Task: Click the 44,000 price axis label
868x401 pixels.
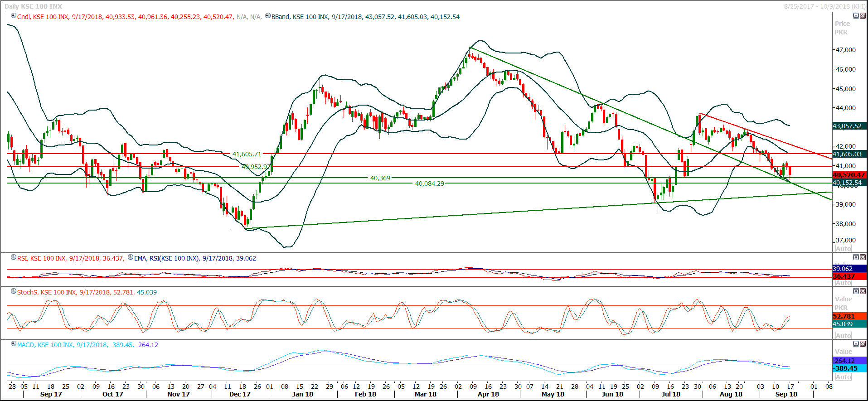Action: (846, 108)
